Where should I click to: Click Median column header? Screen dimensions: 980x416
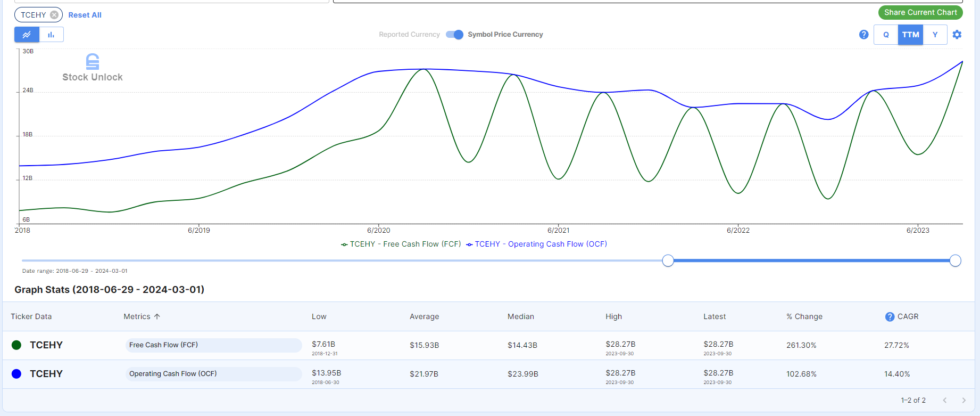pos(521,316)
